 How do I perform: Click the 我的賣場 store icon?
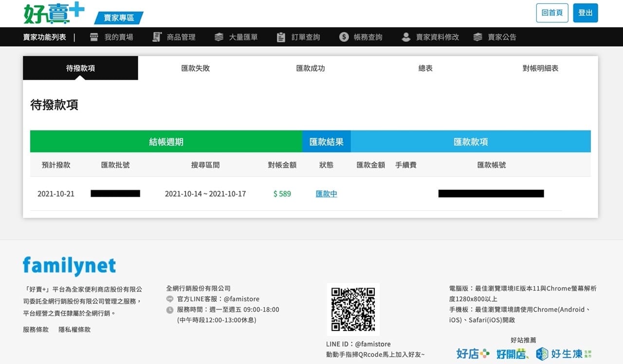[x=94, y=37]
